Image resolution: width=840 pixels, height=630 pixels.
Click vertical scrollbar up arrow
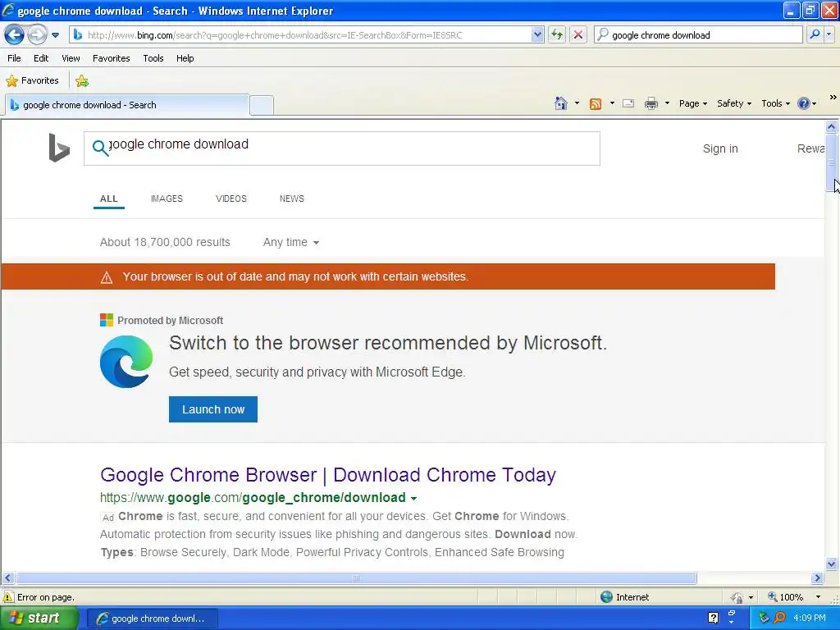tap(832, 127)
